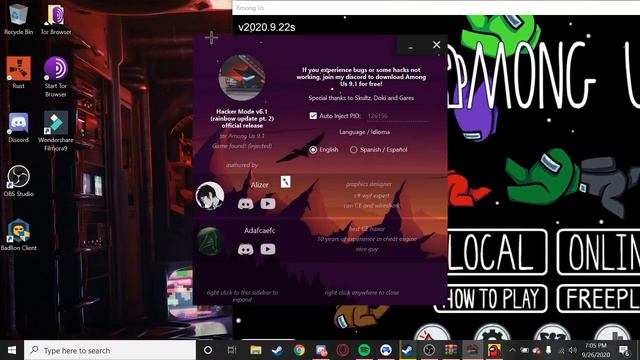Click the LOCAL button in Among Us
This screenshot has width=640, height=360.
(x=497, y=252)
